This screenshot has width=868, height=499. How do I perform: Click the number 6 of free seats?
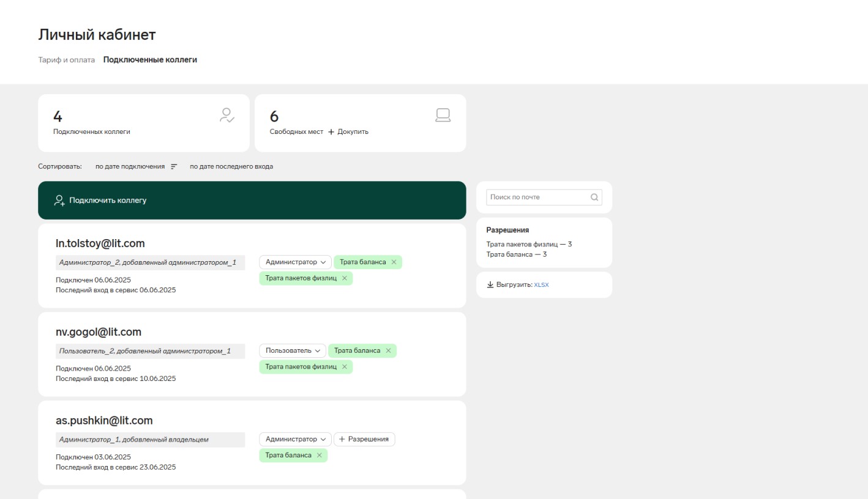tap(274, 116)
